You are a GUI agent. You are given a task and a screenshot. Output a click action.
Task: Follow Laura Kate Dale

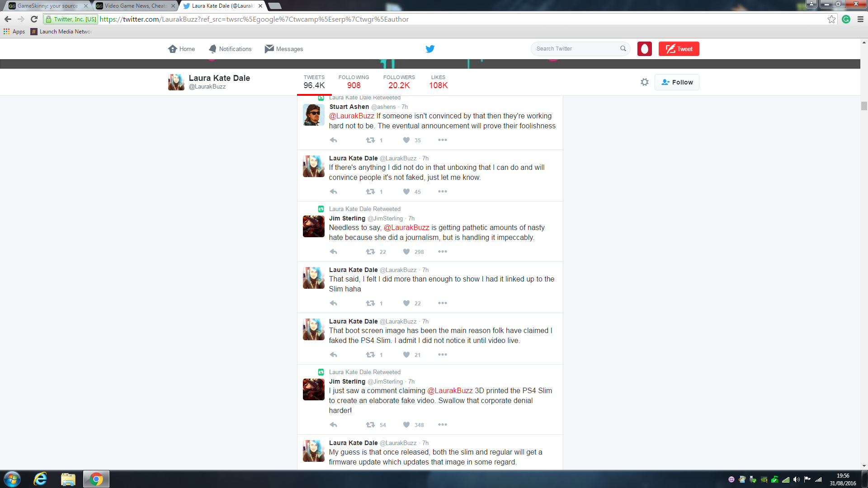pyautogui.click(x=677, y=82)
